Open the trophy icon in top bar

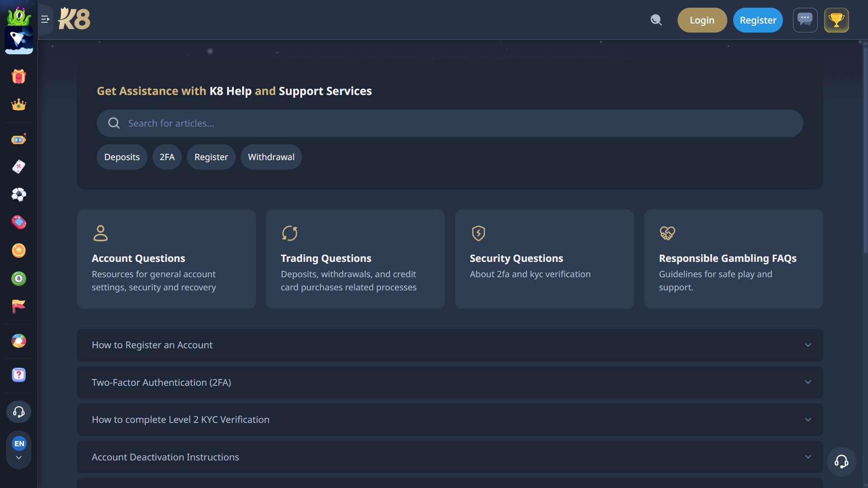click(836, 20)
